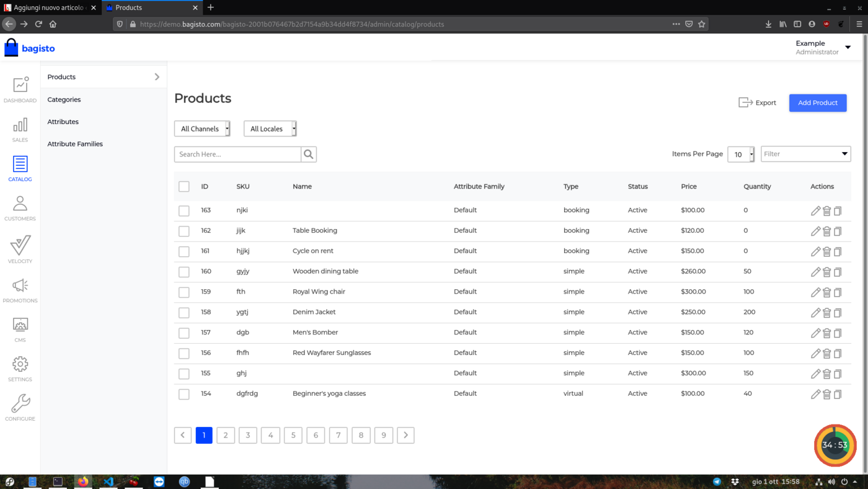Copy the Royal Wing chair product
Screen dimensions: 868x489
tap(838, 292)
